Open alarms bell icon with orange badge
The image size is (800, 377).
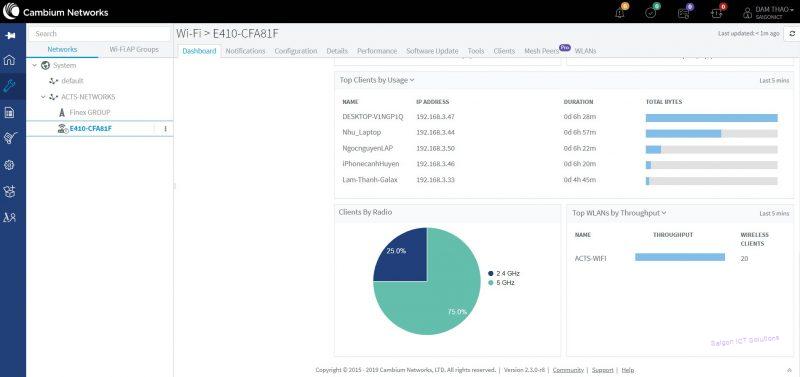pyautogui.click(x=620, y=12)
